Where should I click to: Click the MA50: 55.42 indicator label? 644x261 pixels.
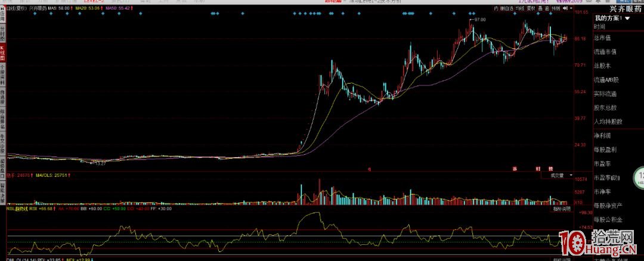click(x=117, y=8)
